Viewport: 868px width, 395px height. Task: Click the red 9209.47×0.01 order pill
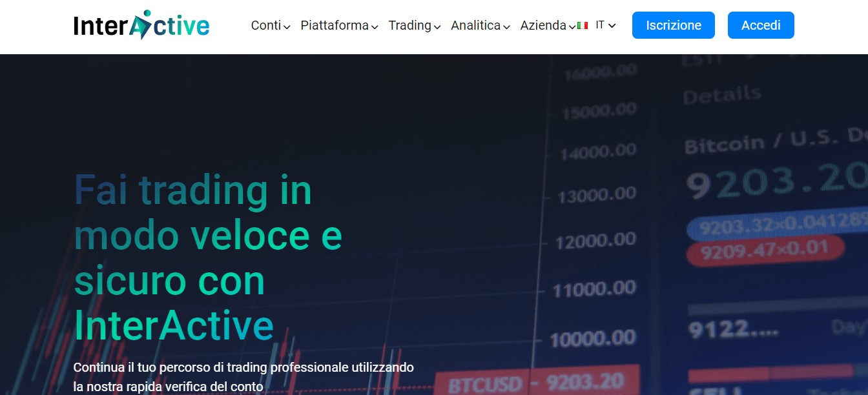pos(765,249)
